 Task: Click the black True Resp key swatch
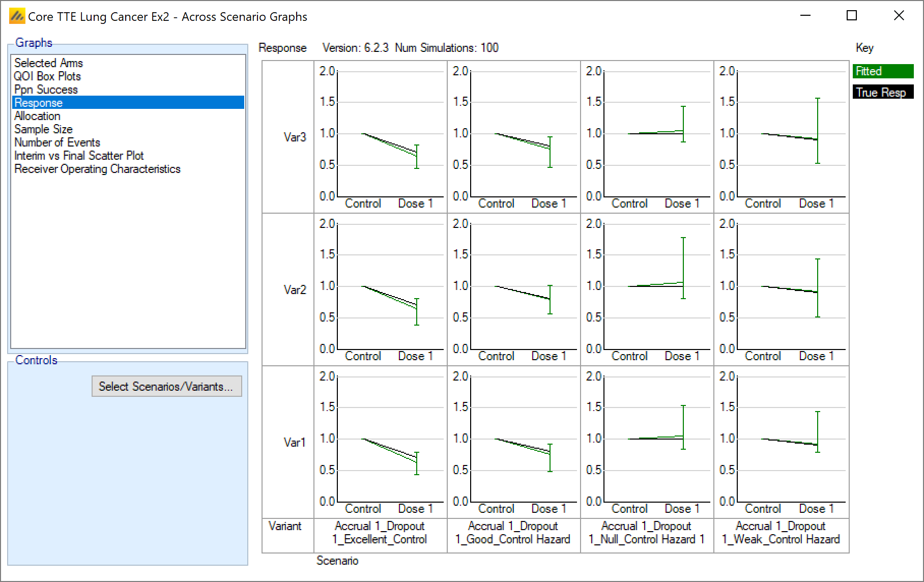point(883,92)
